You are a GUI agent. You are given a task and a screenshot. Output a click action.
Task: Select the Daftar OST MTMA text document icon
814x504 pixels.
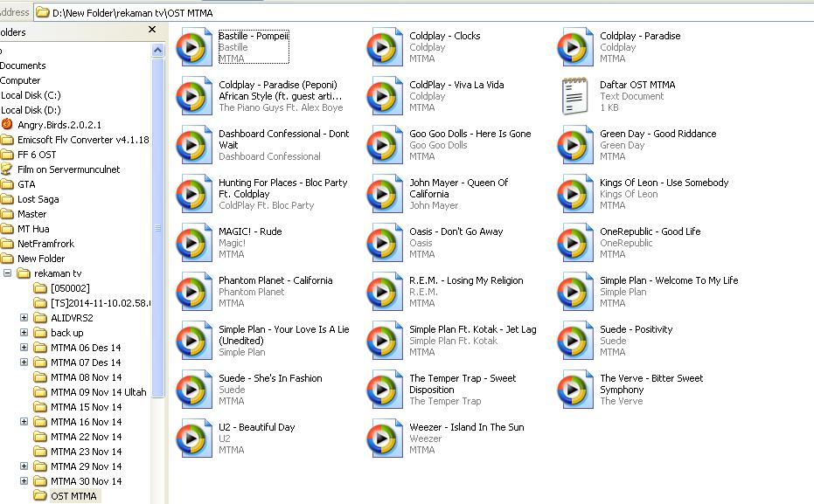[x=574, y=96]
